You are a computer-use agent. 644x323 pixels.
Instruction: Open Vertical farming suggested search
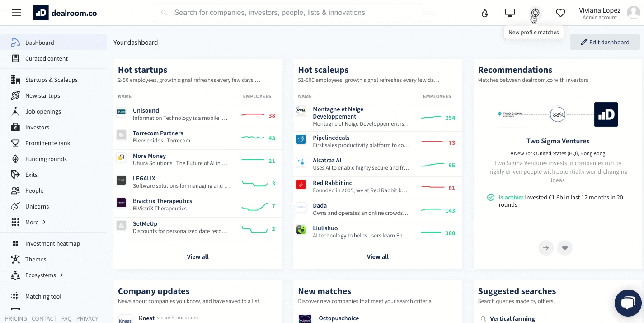[x=512, y=318]
